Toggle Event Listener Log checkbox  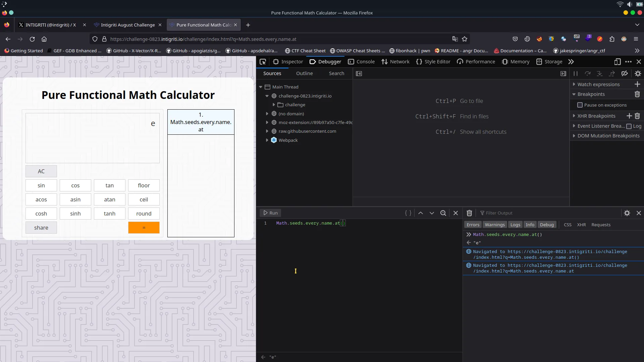pos(629,126)
